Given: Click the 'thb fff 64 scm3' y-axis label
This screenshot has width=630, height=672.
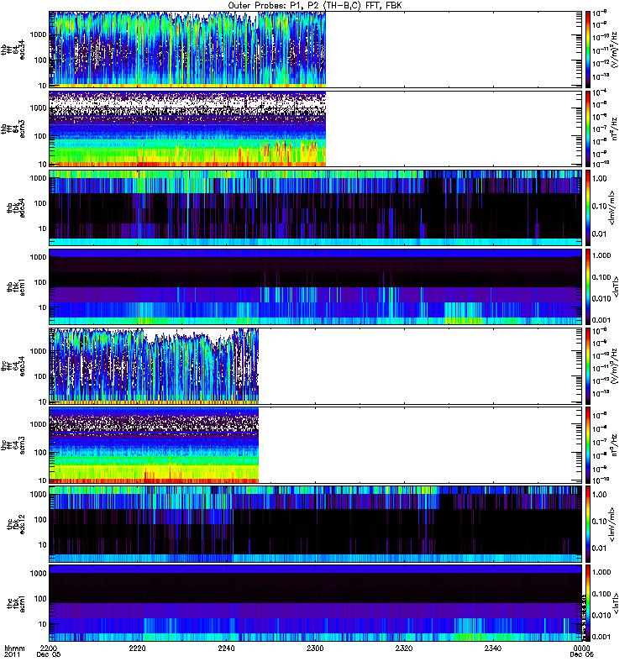Looking at the screenshot, I should pyautogui.click(x=13, y=129).
